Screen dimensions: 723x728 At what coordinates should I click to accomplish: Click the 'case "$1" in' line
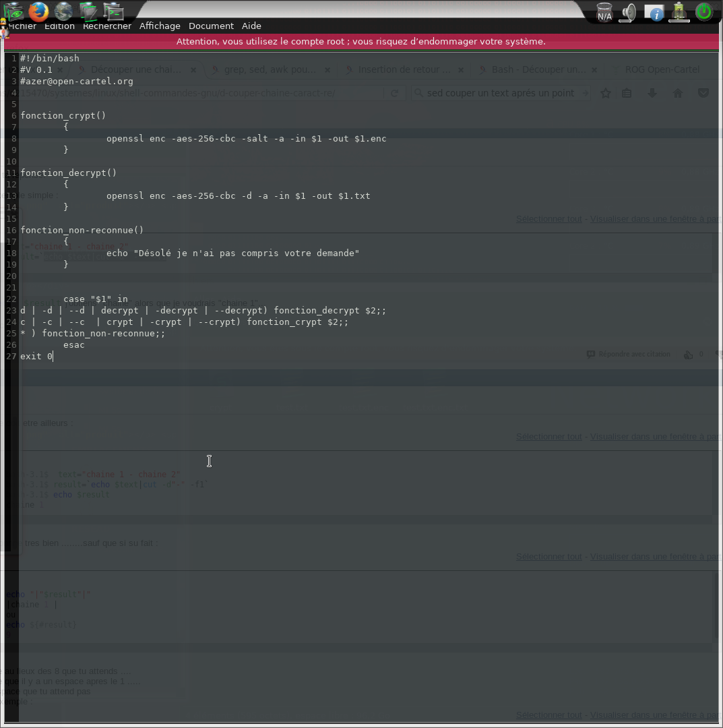tap(96, 299)
